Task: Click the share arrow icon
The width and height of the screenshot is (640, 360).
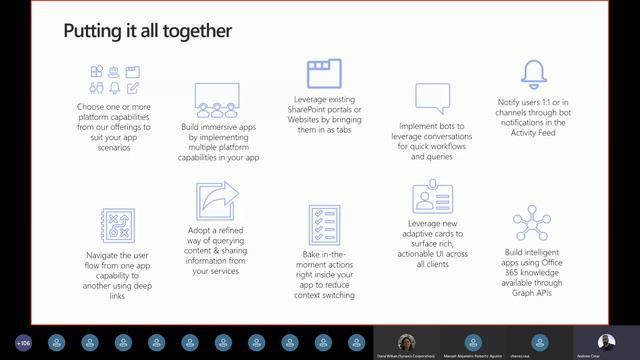Action: point(217,200)
